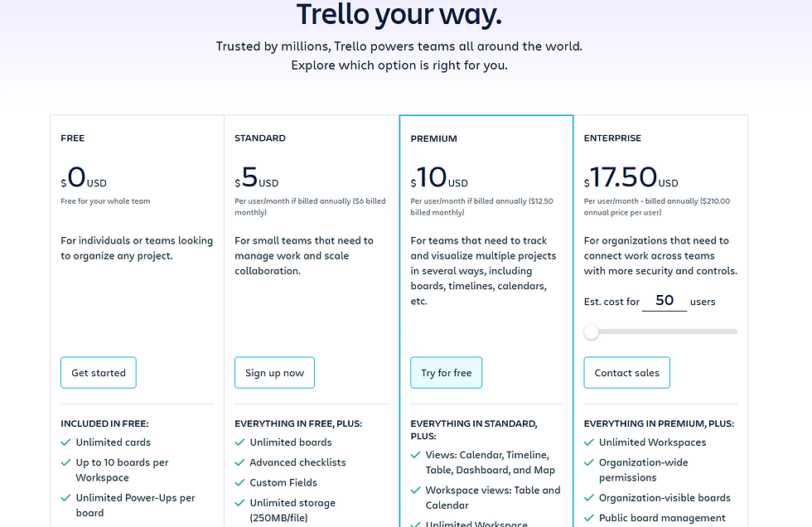Click the checkmark next to Custom Fields
This screenshot has width=812, height=527.
pyautogui.click(x=239, y=483)
